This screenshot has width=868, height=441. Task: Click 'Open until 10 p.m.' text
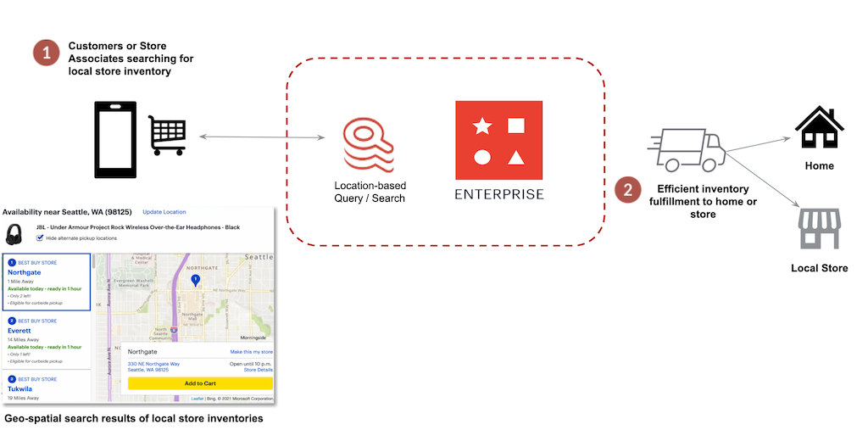(x=251, y=364)
